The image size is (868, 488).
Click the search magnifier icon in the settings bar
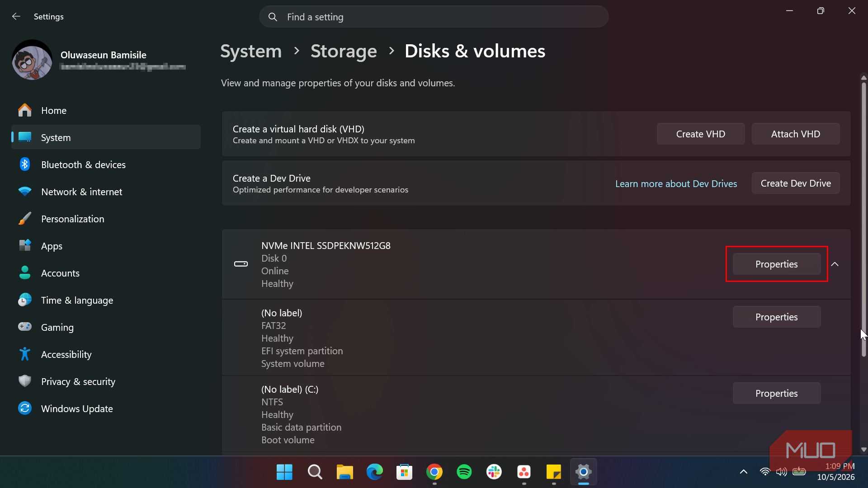(273, 17)
